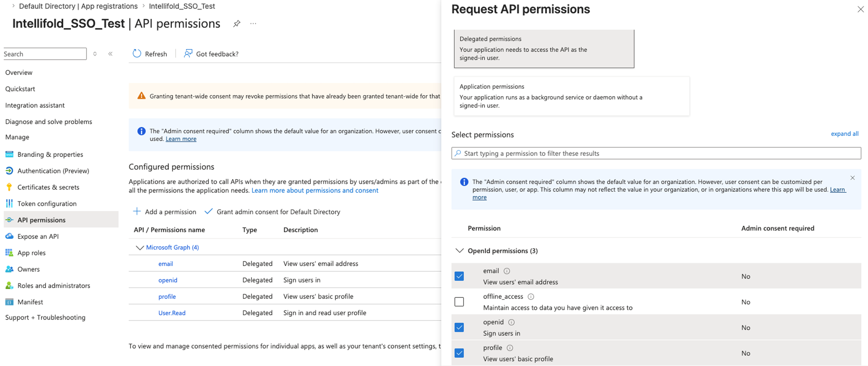
Task: Click the Authentication (Preview) icon
Action: (9, 171)
